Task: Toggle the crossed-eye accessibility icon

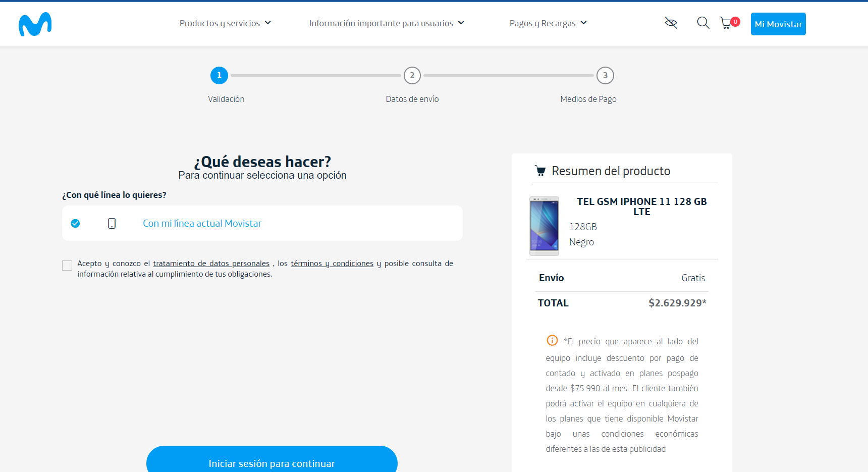Action: point(671,23)
